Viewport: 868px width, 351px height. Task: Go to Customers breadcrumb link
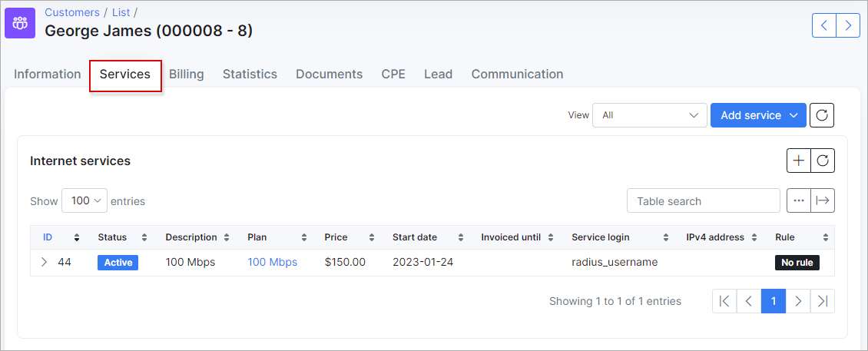click(72, 12)
